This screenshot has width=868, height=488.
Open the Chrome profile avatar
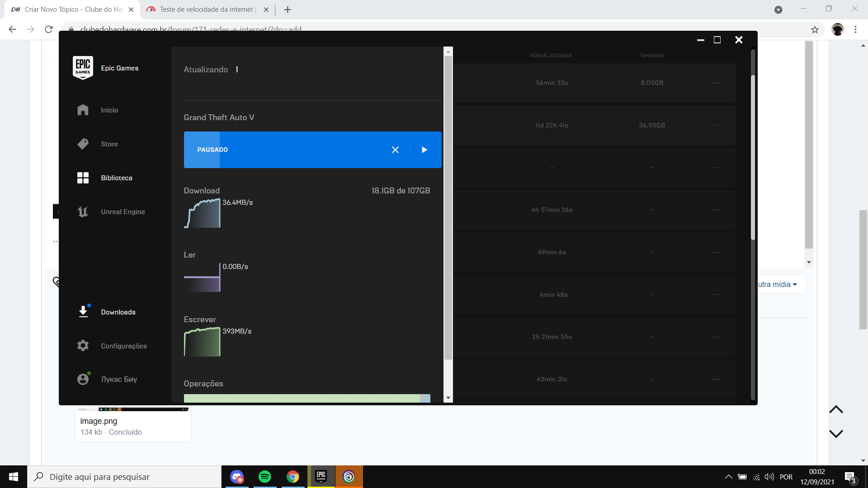(x=838, y=29)
